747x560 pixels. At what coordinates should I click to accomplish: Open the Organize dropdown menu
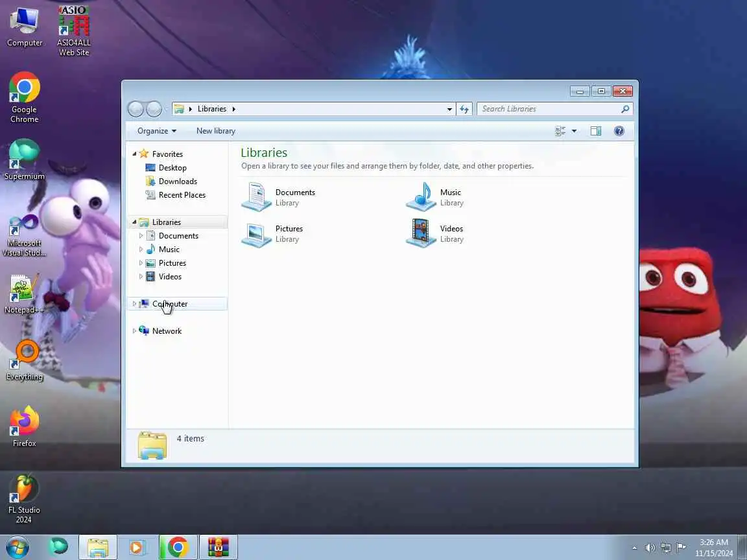point(157,131)
